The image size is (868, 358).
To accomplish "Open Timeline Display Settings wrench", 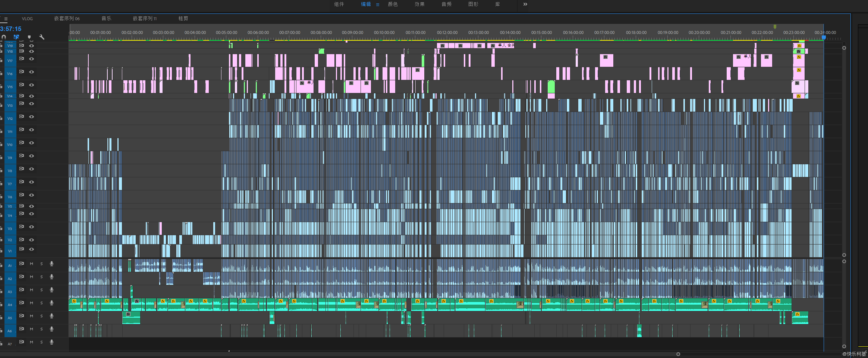I will 42,37.
